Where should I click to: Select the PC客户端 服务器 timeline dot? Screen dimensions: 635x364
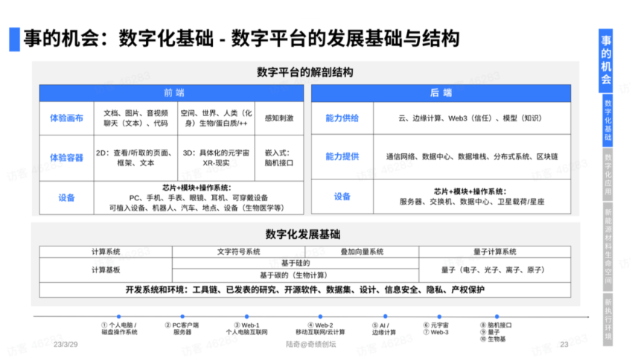(x=182, y=316)
